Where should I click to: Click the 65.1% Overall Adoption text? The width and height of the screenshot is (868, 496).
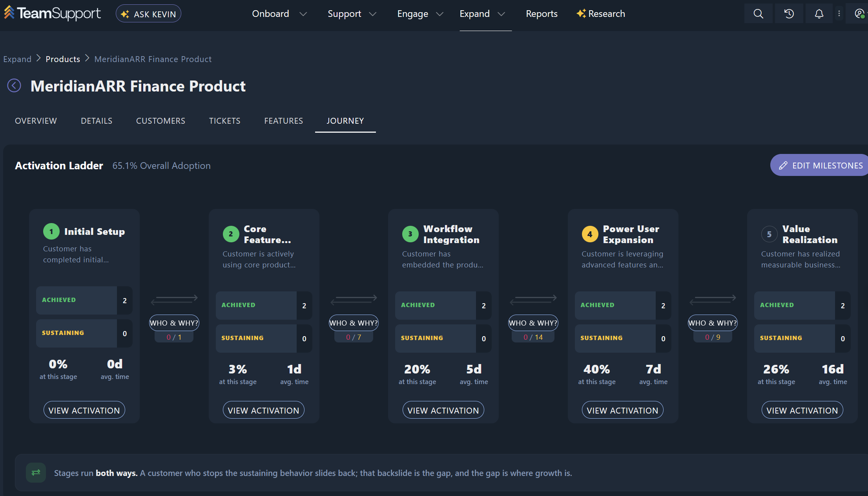coord(161,165)
